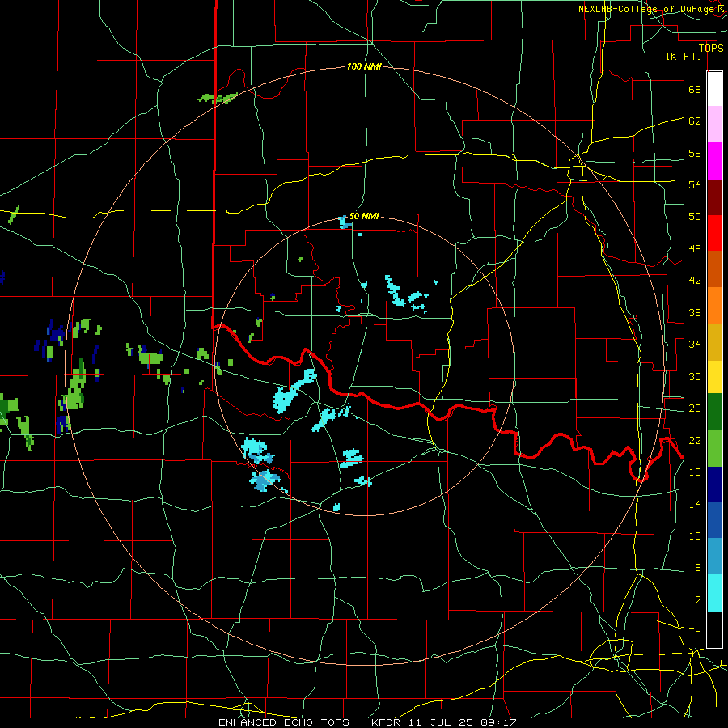Click the small cyan echo beside the 50 NMI label

345,222
